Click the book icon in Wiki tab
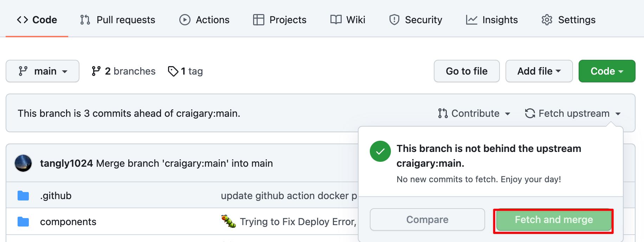Viewport: 644px width, 242px height. tap(336, 19)
